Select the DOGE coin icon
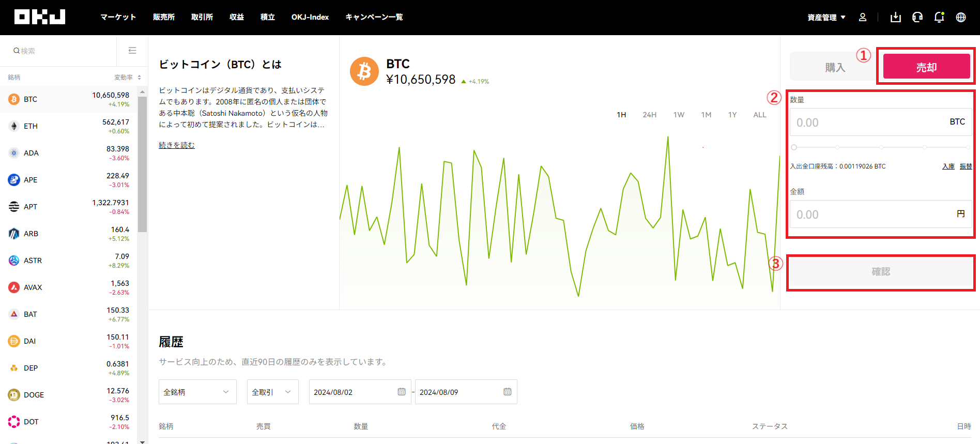The width and height of the screenshot is (980, 444). pyautogui.click(x=14, y=395)
